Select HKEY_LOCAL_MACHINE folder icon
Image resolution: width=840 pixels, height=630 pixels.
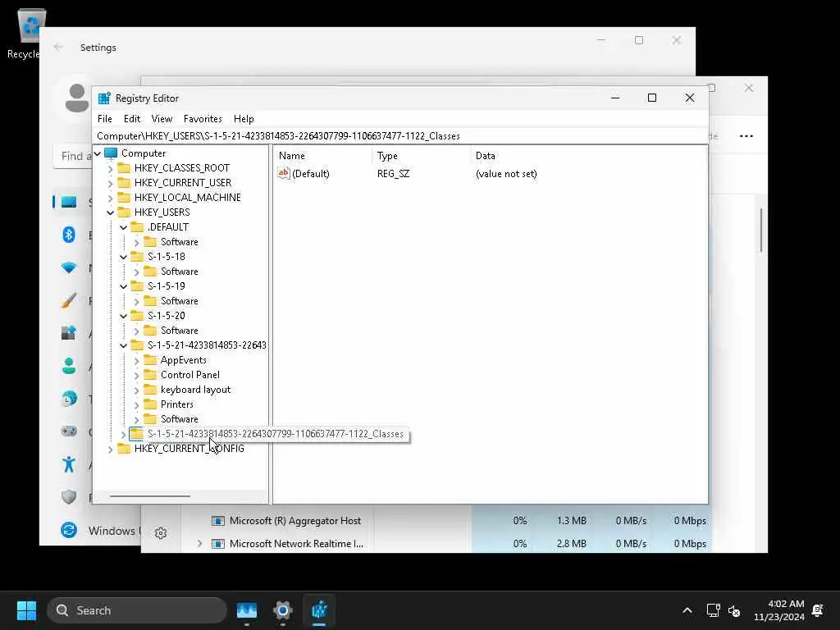124,197
